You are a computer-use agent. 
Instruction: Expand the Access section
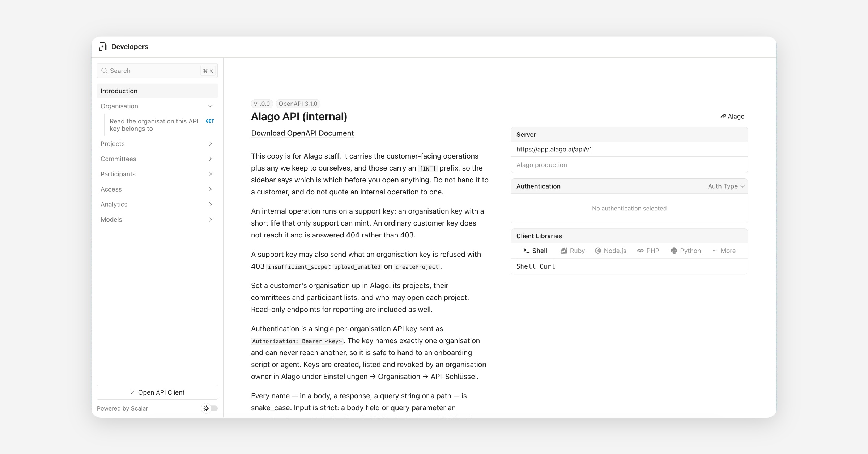(x=157, y=189)
